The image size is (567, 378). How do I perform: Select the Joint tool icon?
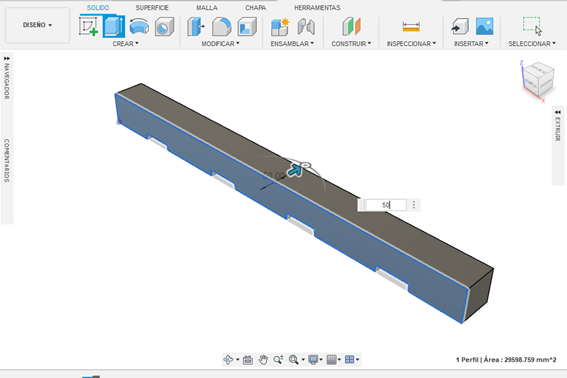click(306, 27)
